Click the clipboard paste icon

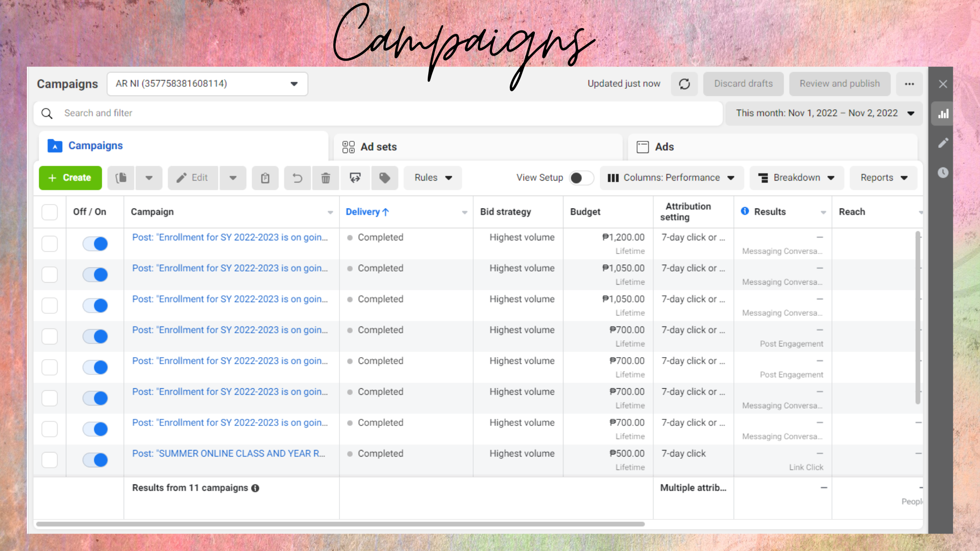[265, 178]
